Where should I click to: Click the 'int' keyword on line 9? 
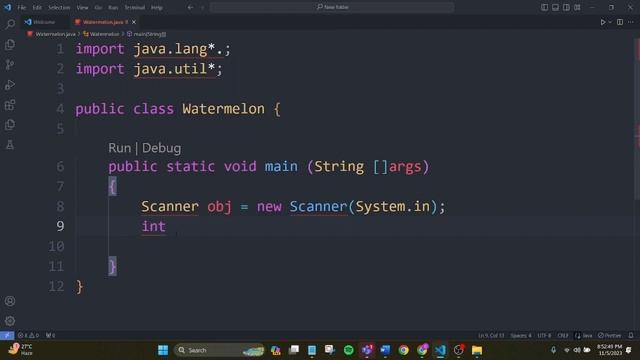[153, 227]
